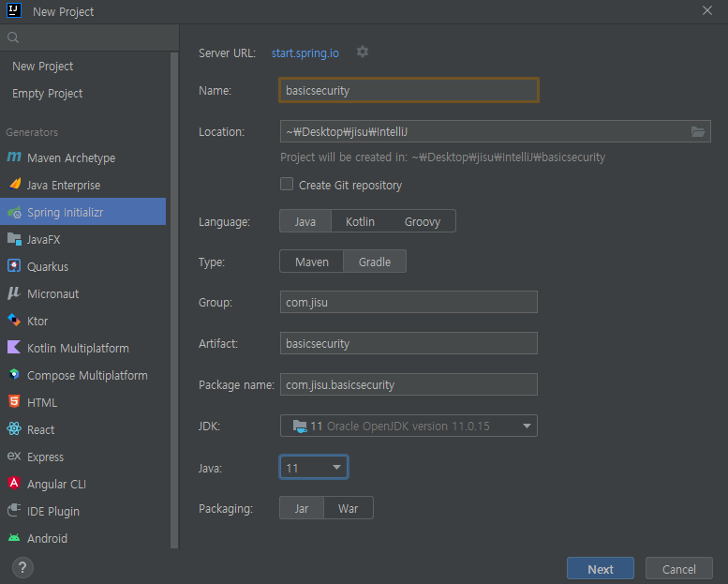
Task: Open the JDK selection dropdown
Action: point(409,426)
